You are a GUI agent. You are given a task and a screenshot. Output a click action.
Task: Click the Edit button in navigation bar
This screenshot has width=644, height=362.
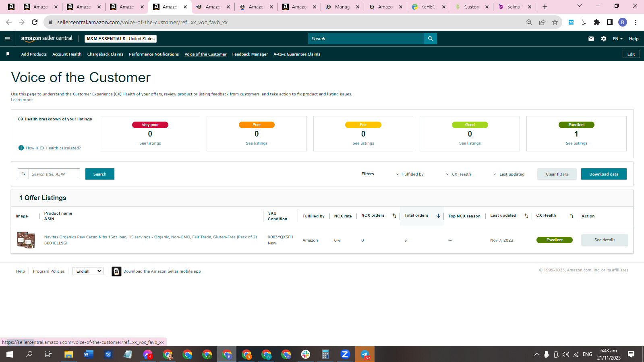[631, 54]
